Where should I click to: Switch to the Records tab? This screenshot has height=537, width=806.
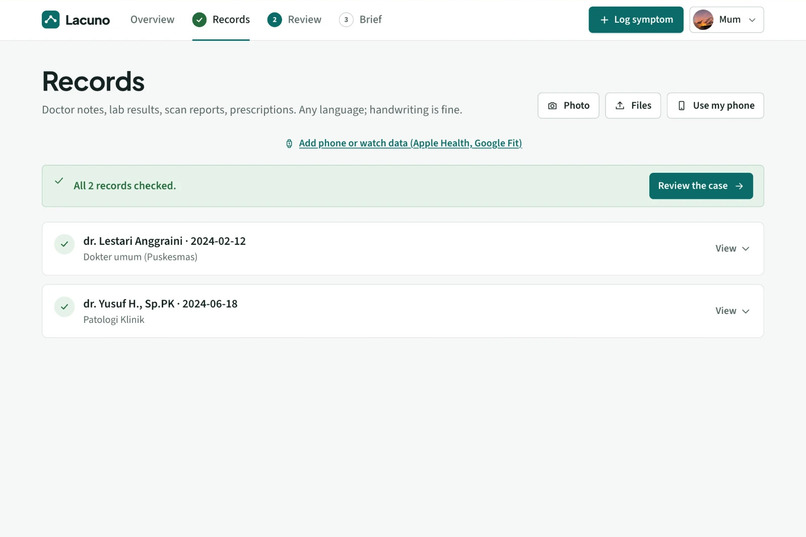221,20
